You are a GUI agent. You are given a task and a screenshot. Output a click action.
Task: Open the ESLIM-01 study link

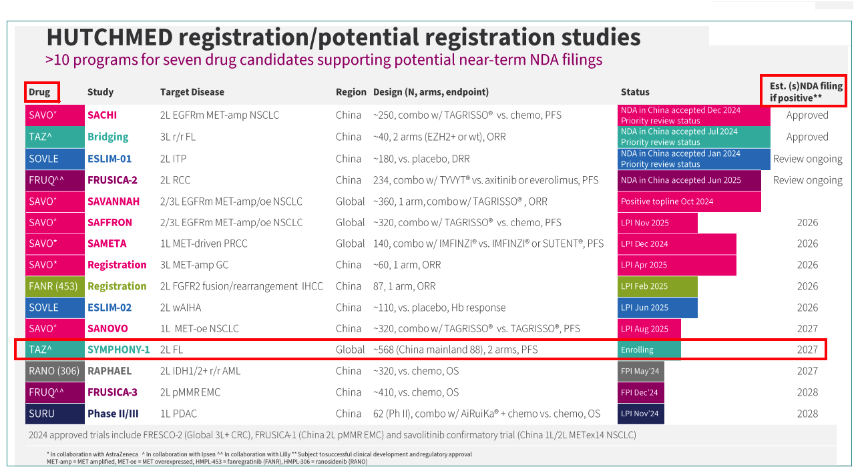coord(110,159)
